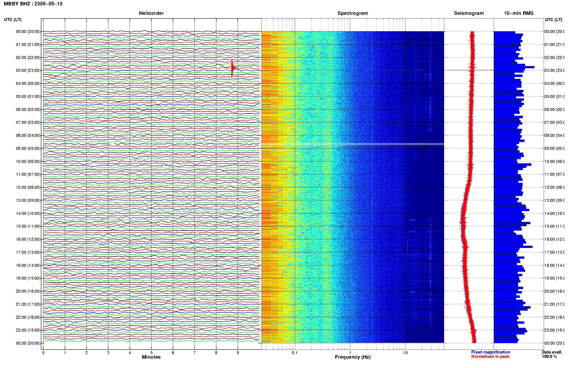588x368 pixels.
Task: Select the left '11:00 (07:00)' time label
Action: (28, 174)
